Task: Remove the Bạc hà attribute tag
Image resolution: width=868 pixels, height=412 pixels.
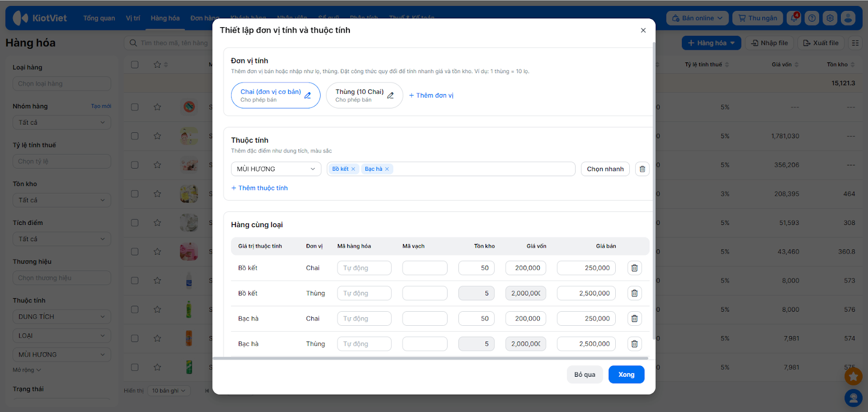Action: click(x=387, y=169)
